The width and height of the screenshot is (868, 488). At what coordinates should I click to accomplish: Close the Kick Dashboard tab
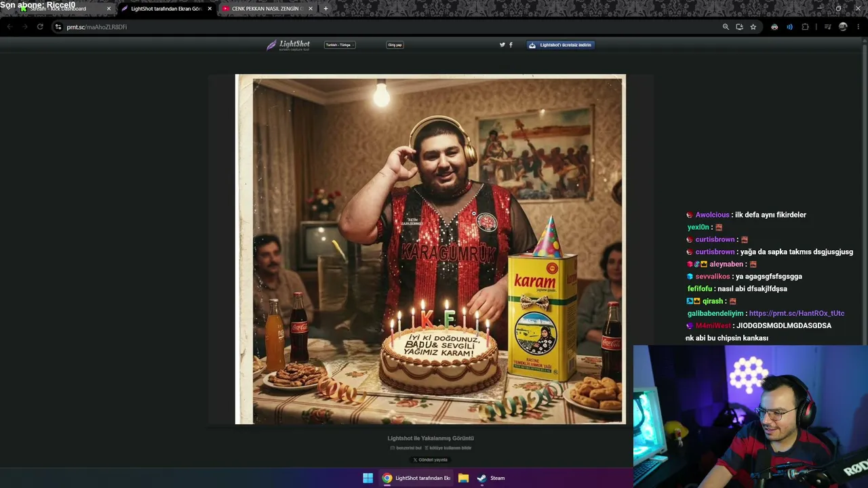click(108, 9)
